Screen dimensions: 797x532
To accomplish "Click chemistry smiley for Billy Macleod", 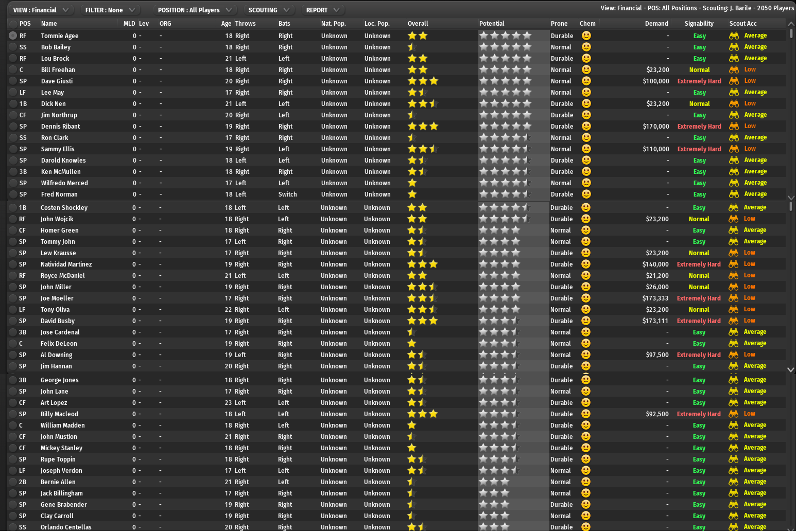I will tap(586, 414).
